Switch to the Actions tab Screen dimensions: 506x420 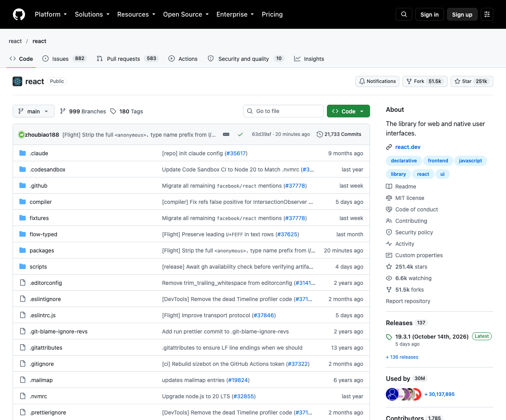(183, 59)
